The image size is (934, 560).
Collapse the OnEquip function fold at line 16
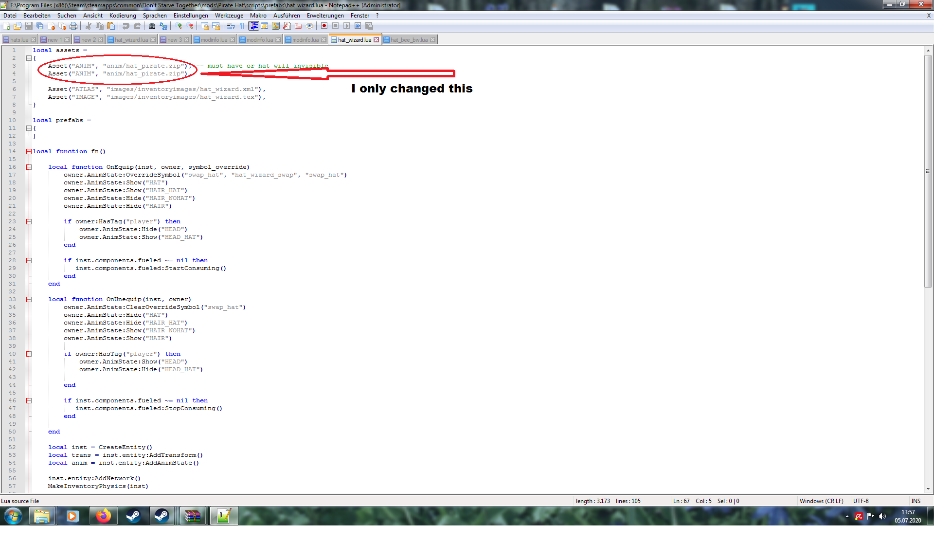pos(29,167)
